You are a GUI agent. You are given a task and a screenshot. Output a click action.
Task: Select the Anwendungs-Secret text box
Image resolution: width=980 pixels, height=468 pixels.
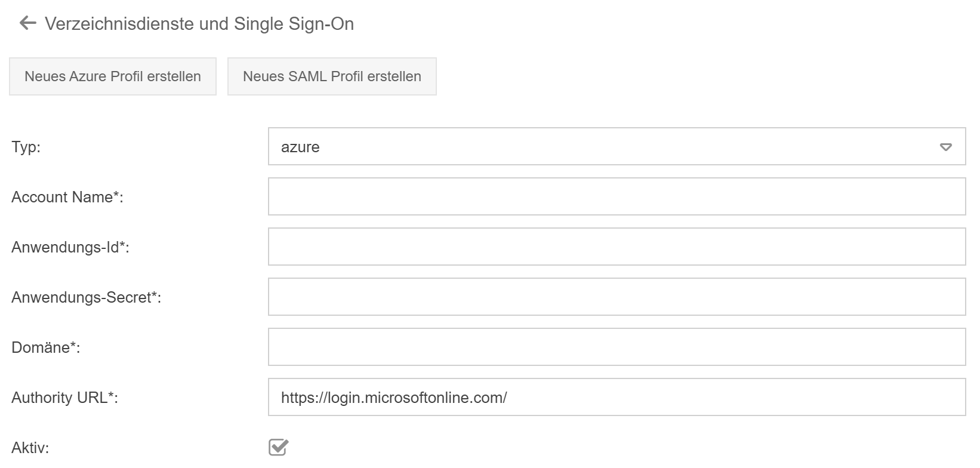tap(616, 297)
